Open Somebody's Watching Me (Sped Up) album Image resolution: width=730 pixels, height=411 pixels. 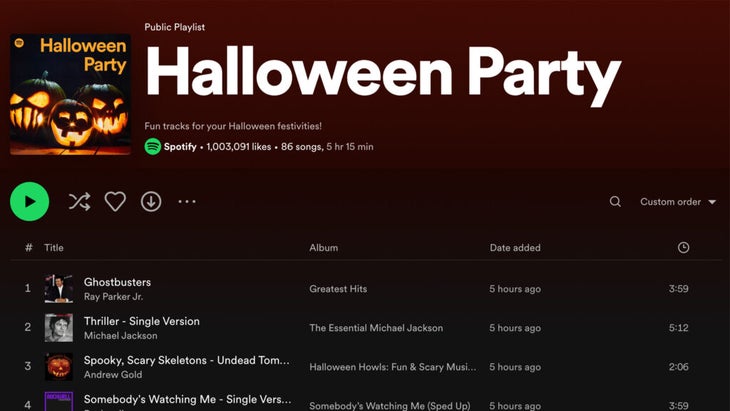pos(390,405)
